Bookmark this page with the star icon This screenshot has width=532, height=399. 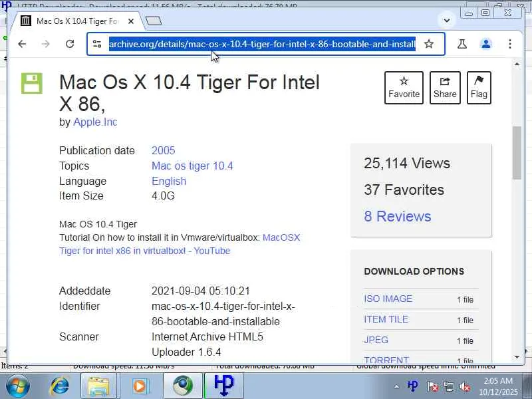tap(429, 44)
